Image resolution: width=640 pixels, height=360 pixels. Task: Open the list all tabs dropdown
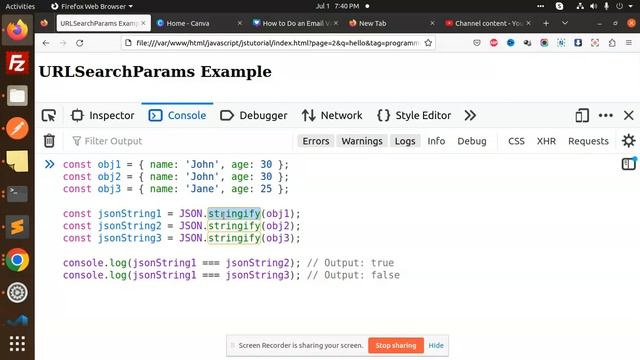point(565,23)
